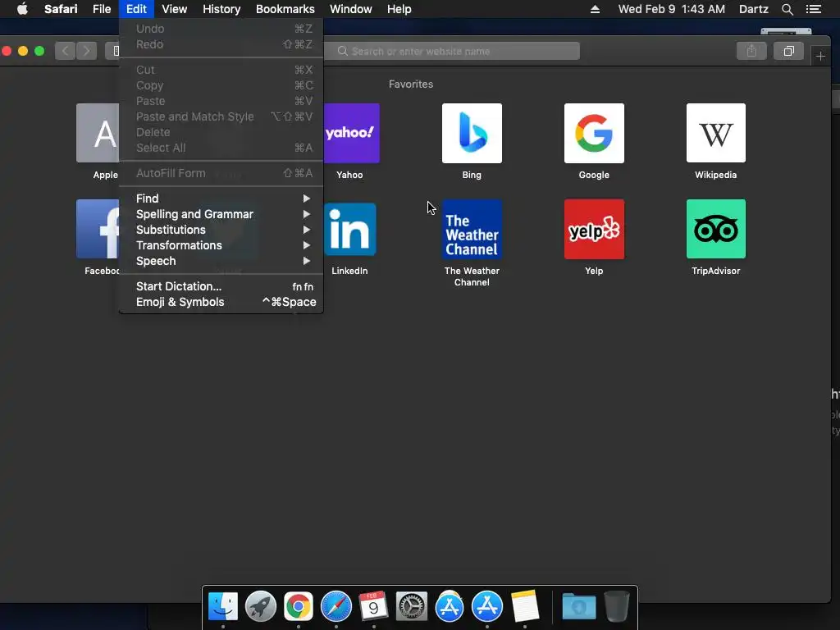Screen dimensions: 840x630
Task: Open the Facebook favorite tile
Action: (x=98, y=230)
